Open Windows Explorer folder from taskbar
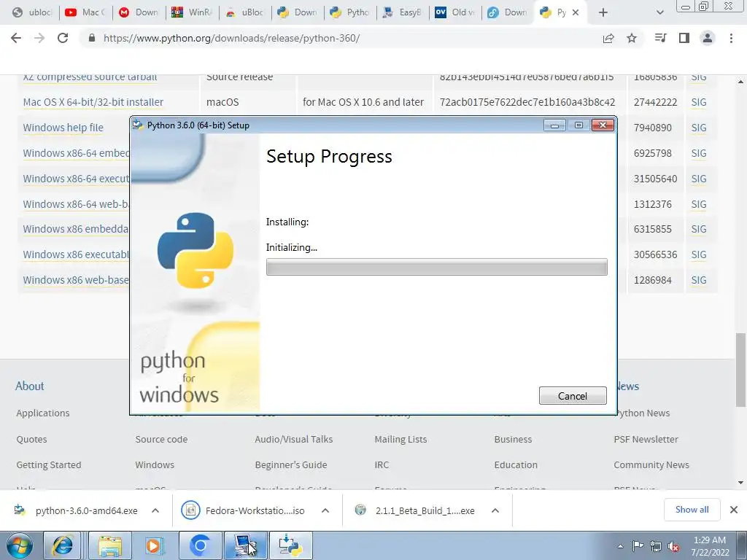 pyautogui.click(x=111, y=545)
